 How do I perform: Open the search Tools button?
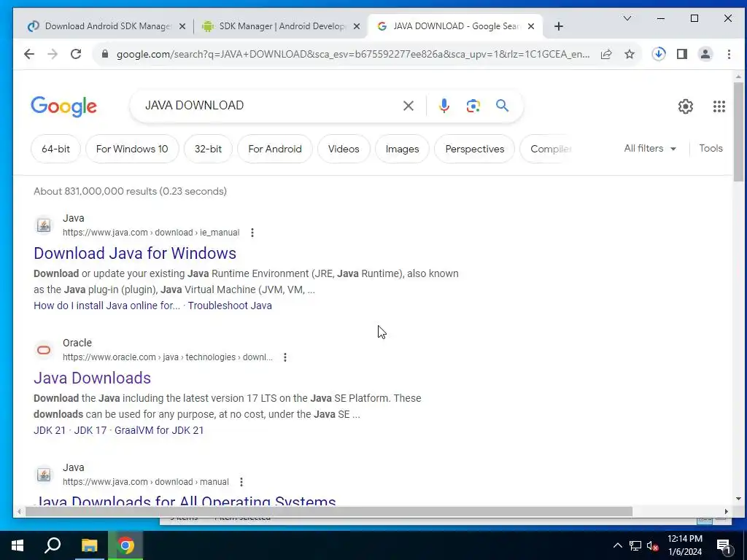711,149
